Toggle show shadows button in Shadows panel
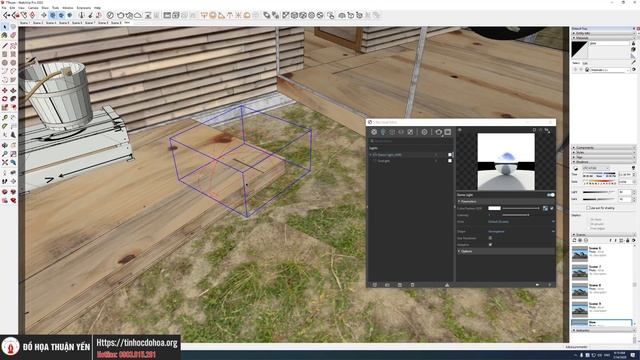640x360 pixels. (576, 168)
